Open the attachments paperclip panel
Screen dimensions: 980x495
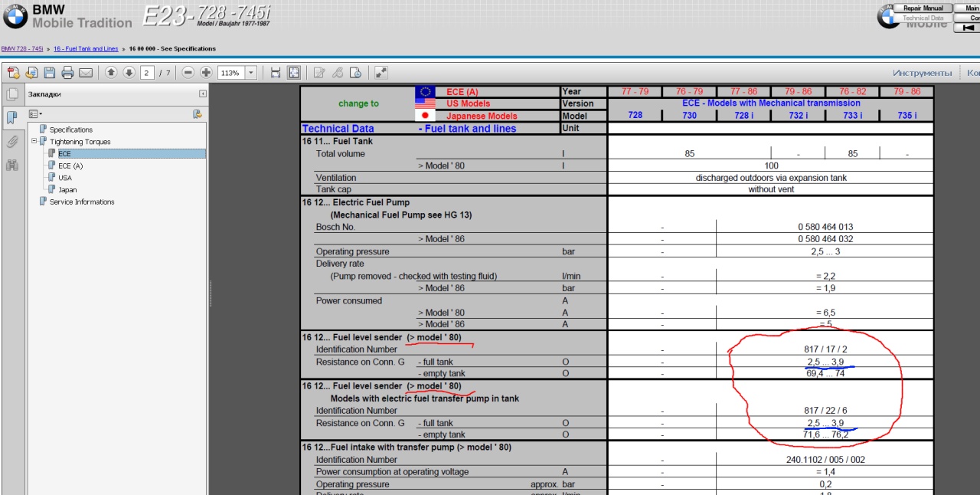tap(12, 142)
